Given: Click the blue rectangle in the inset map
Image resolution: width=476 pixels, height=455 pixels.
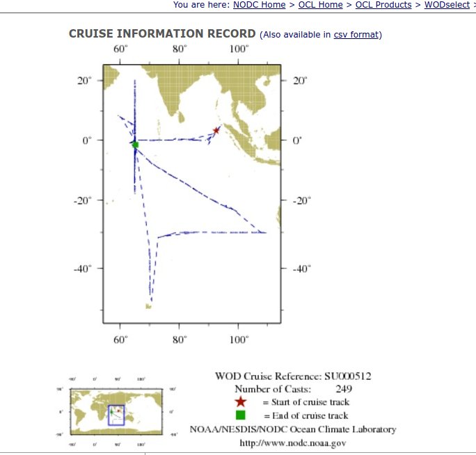Looking at the screenshot, I should pos(116,415).
